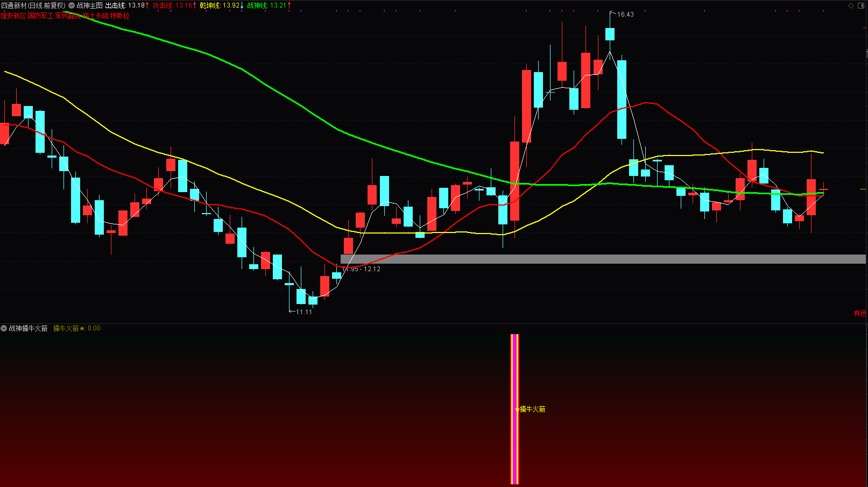This screenshot has height=487, width=868.
Task: Open the 军民融合 concept tag
Action: [68, 16]
